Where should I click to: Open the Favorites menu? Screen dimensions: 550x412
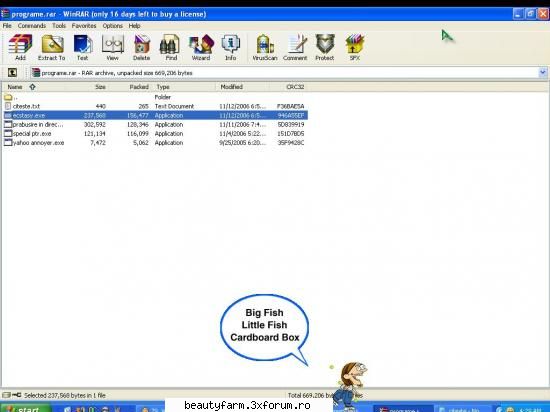pyautogui.click(x=84, y=26)
